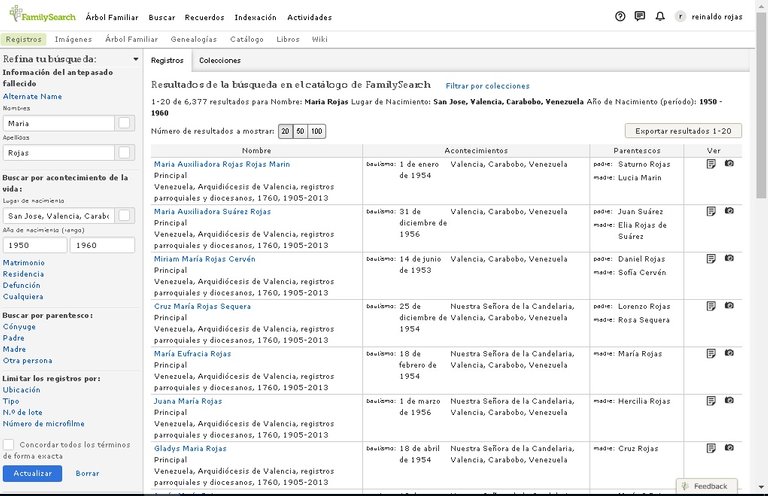
Task: Check Concordar todos los términos de forma exacta
Action: click(x=8, y=445)
